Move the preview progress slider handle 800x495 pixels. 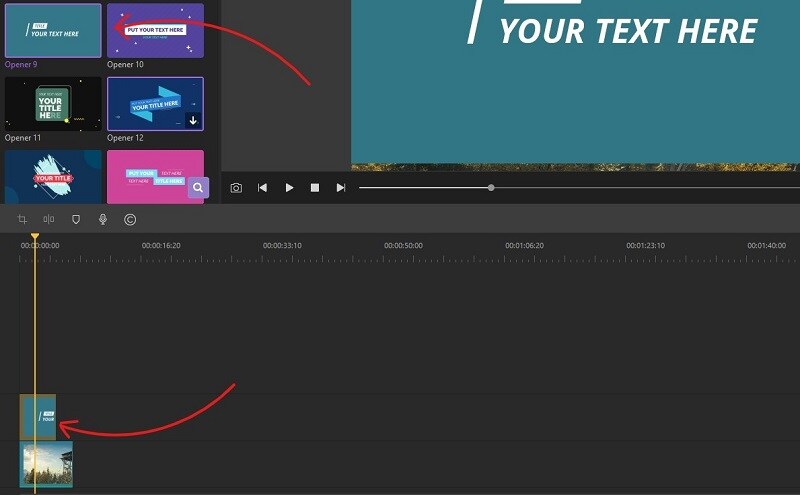(x=491, y=188)
